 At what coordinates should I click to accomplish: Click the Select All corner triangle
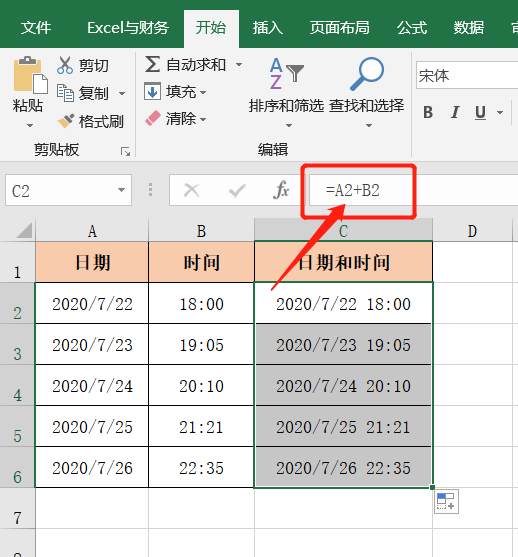(x=25, y=230)
